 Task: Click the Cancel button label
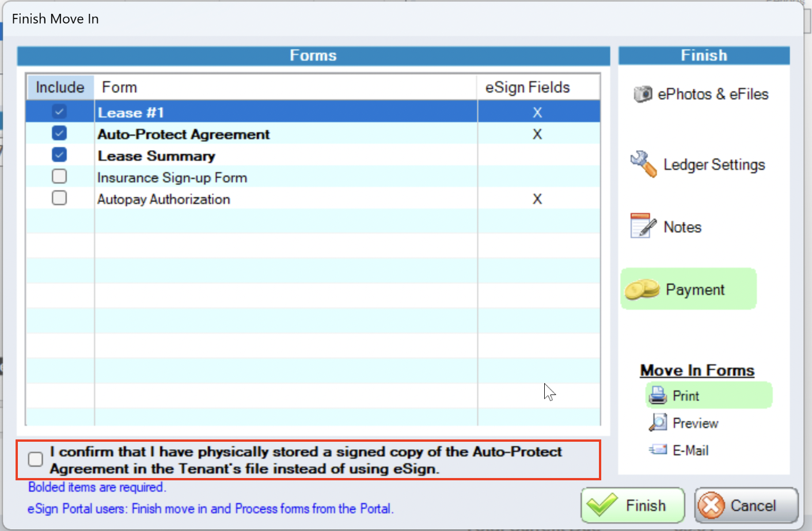click(753, 506)
